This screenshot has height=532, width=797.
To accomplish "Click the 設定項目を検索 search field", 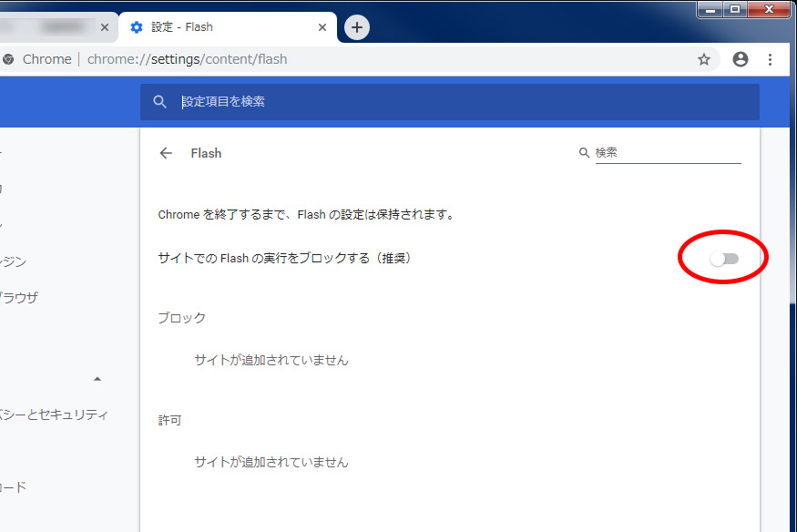I will [x=450, y=102].
